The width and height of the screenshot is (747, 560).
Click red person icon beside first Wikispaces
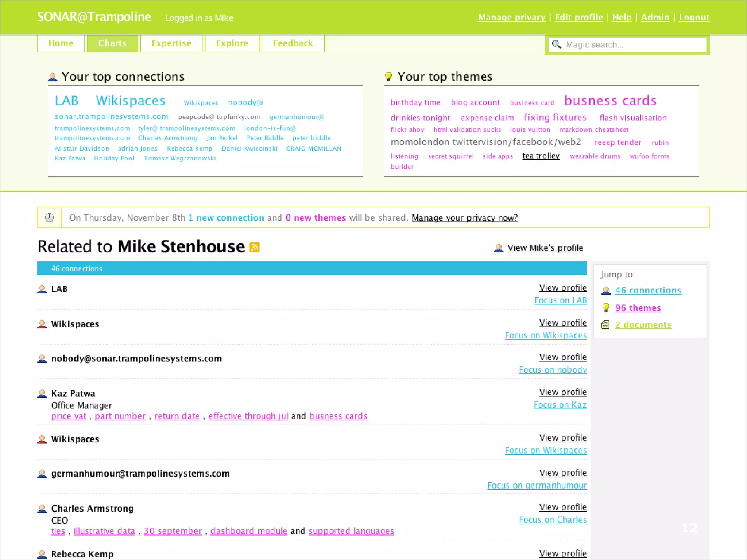42,324
